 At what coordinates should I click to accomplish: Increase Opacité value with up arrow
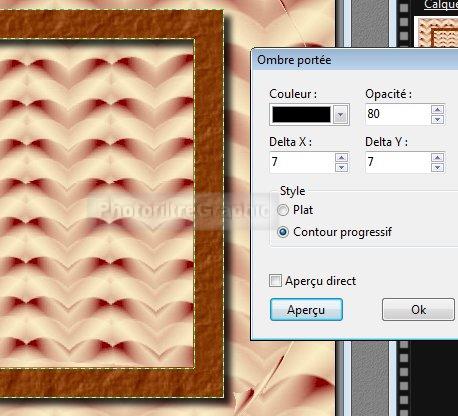[437, 110]
